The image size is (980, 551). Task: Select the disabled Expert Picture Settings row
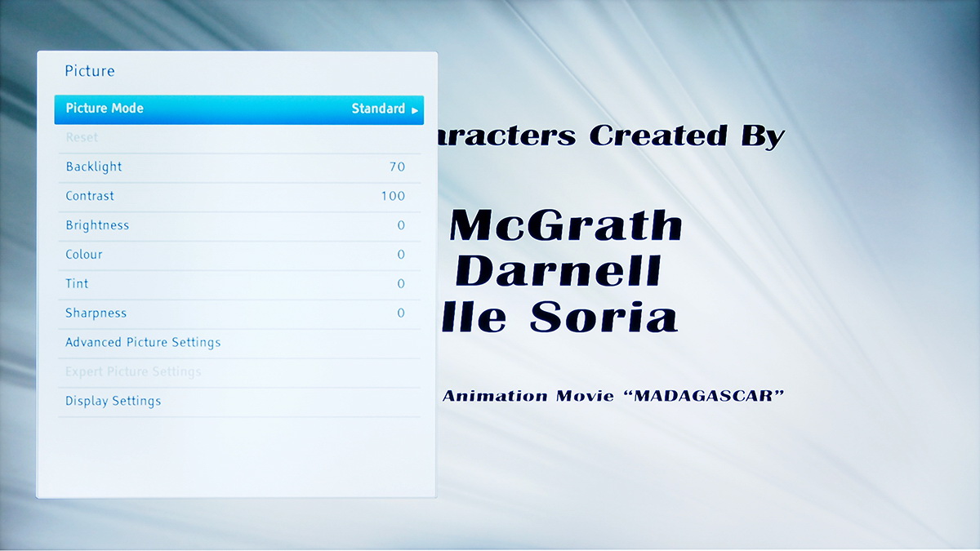pyautogui.click(x=238, y=373)
